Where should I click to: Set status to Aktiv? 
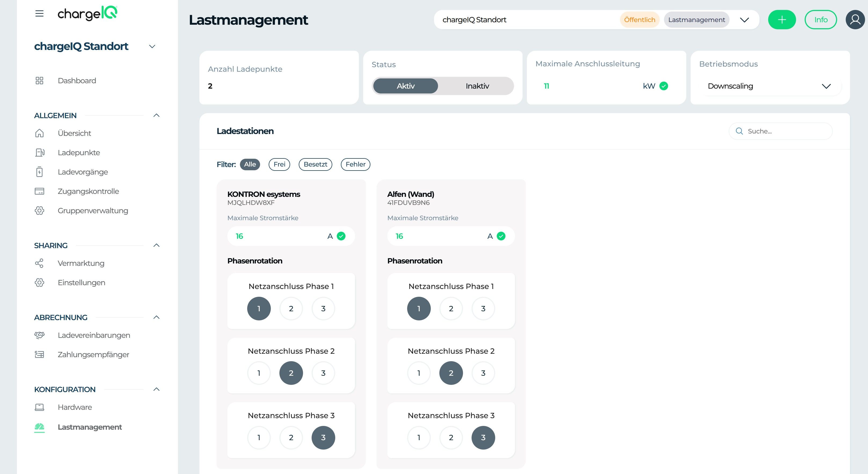pyautogui.click(x=405, y=86)
